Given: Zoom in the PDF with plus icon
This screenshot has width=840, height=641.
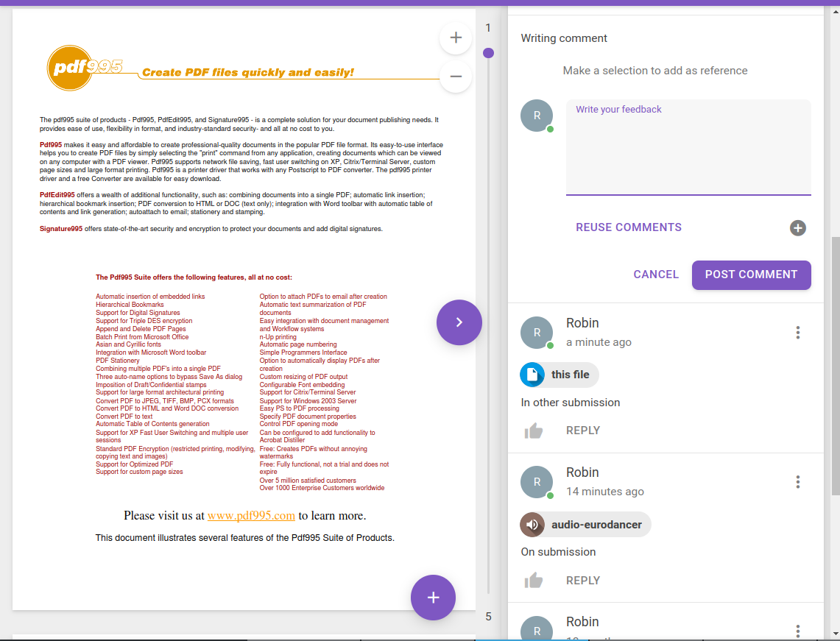Looking at the screenshot, I should pos(456,38).
